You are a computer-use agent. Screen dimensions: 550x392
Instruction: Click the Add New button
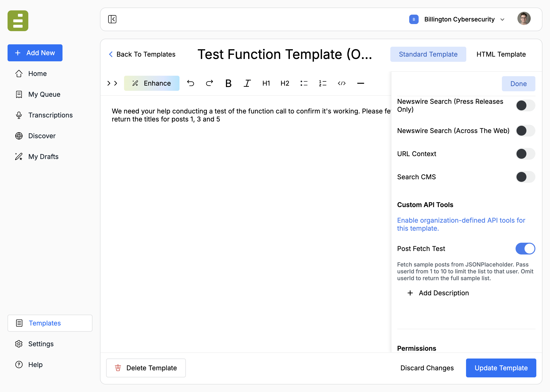[35, 53]
